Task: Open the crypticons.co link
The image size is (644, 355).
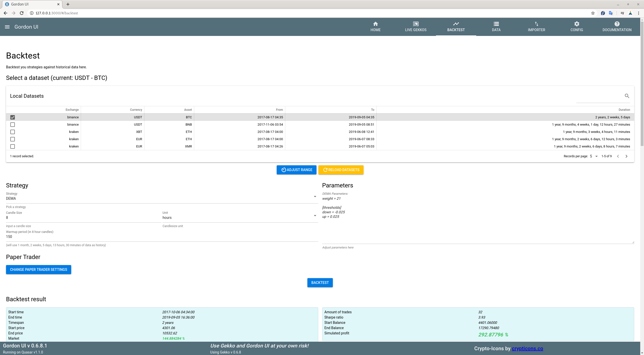Action: tap(527, 348)
